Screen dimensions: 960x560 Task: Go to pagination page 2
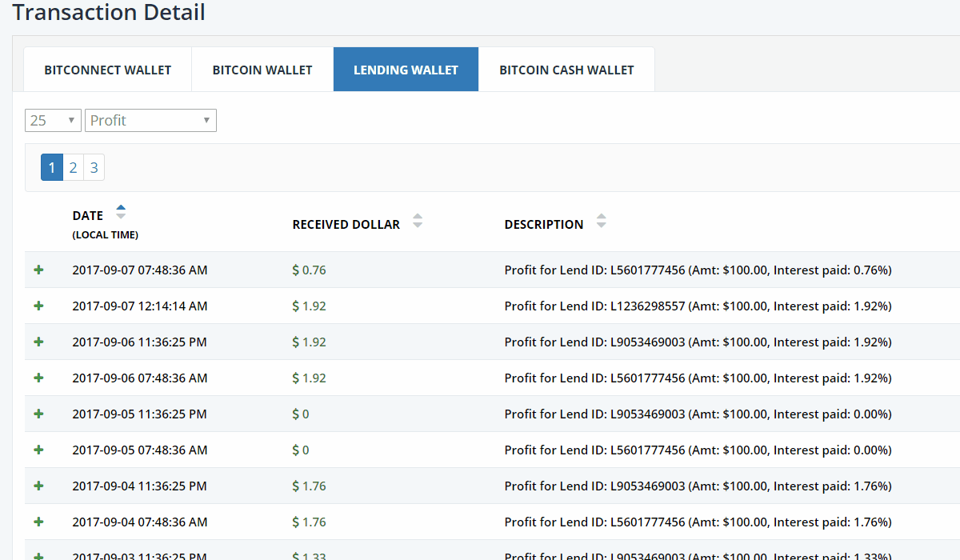[73, 167]
